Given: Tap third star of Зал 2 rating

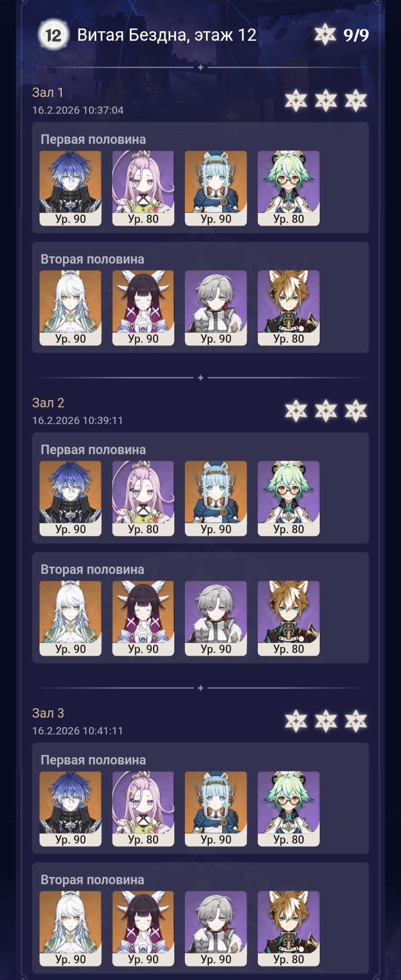Looking at the screenshot, I should click(x=356, y=411).
